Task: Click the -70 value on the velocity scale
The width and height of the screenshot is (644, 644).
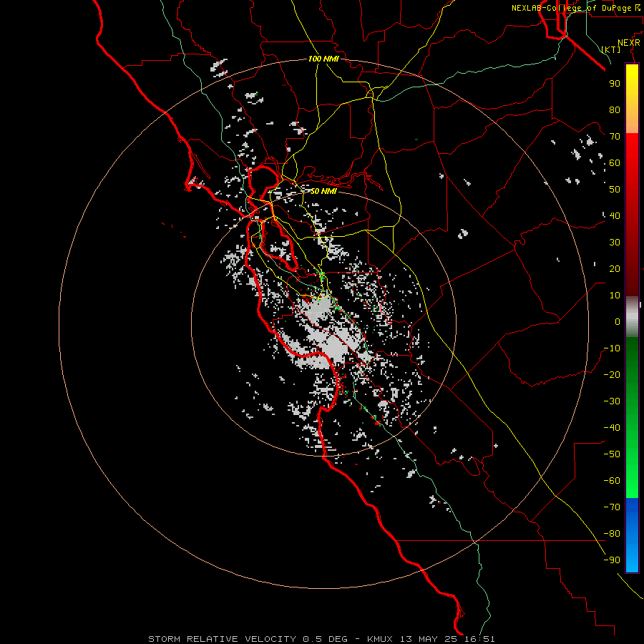Action: [x=612, y=507]
